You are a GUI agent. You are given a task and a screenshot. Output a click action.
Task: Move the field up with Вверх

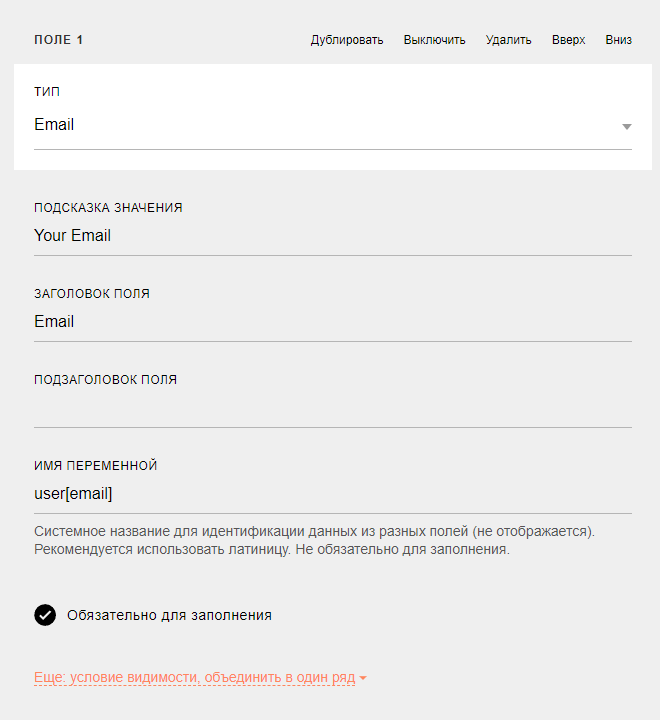click(568, 40)
